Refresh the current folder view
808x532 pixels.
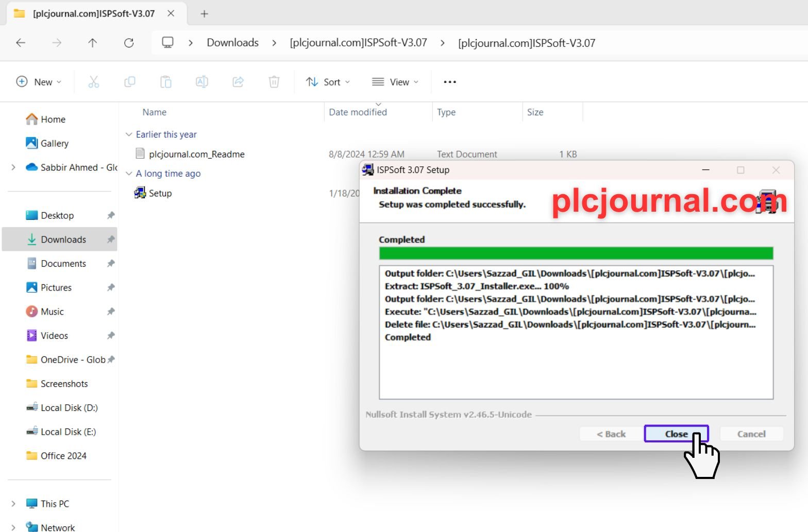[x=129, y=43]
